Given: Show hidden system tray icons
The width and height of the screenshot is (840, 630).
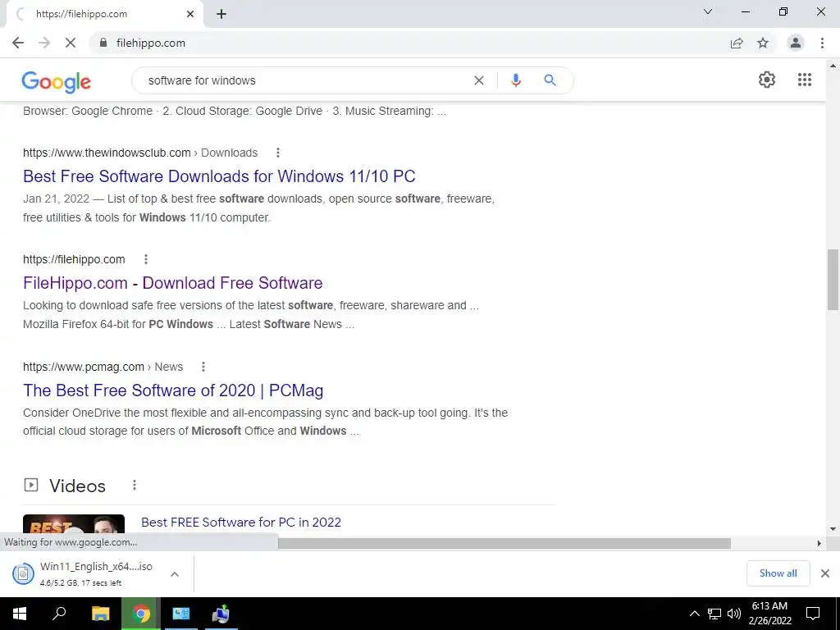Looking at the screenshot, I should pyautogui.click(x=694, y=614).
